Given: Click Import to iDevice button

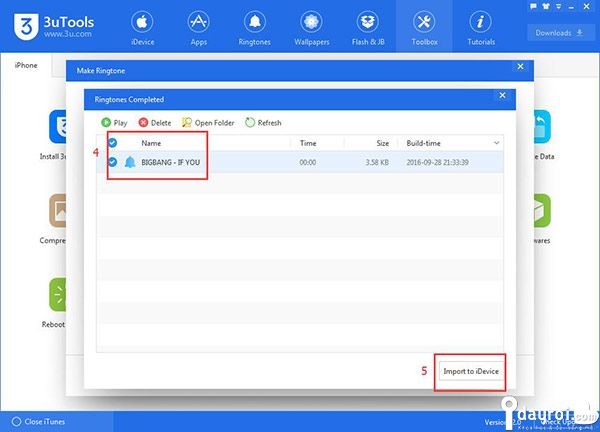Looking at the screenshot, I should (471, 371).
